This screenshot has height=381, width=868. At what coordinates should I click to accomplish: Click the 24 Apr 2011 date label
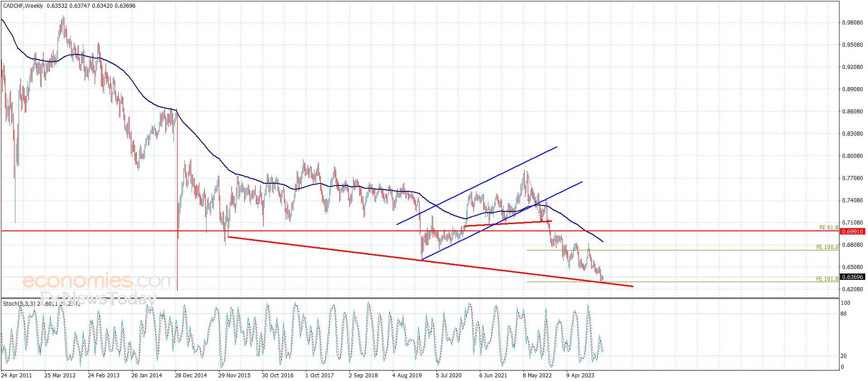[x=17, y=375]
